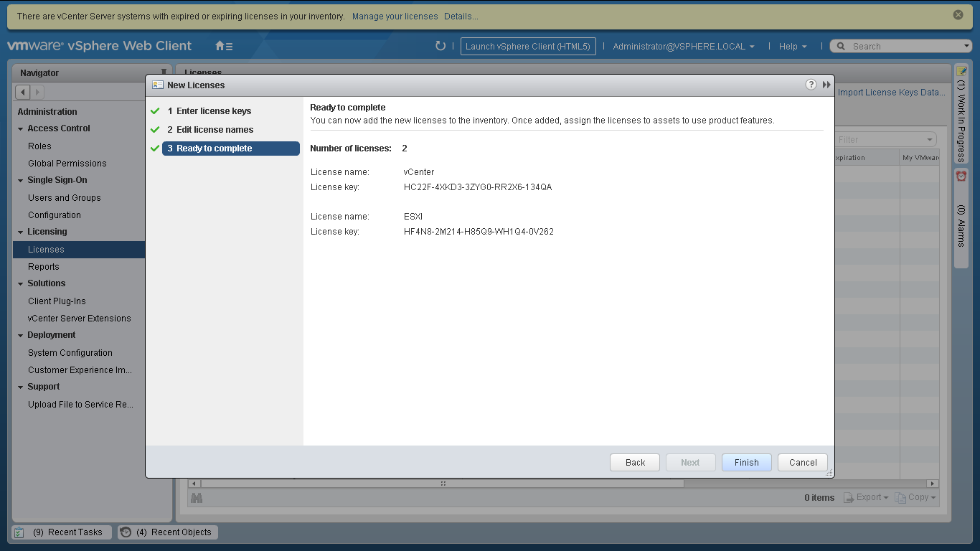Open the Work In Progress panel icon
The width and height of the screenshot is (980, 551).
(961, 72)
